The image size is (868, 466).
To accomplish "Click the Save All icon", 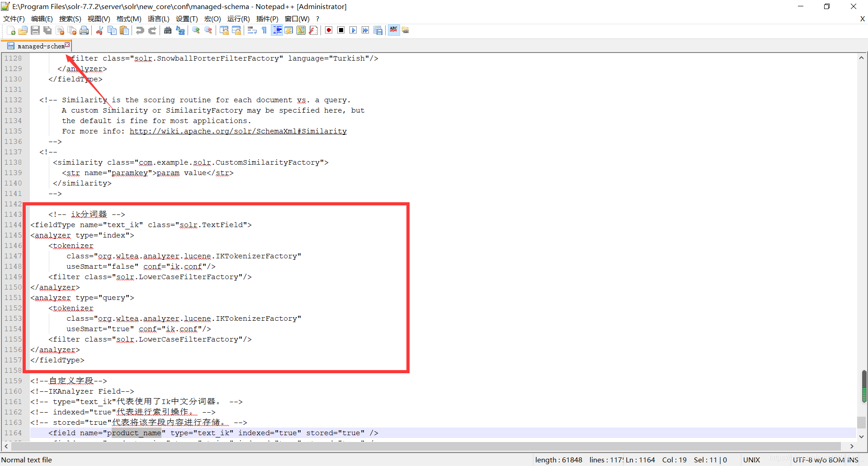I will click(47, 30).
